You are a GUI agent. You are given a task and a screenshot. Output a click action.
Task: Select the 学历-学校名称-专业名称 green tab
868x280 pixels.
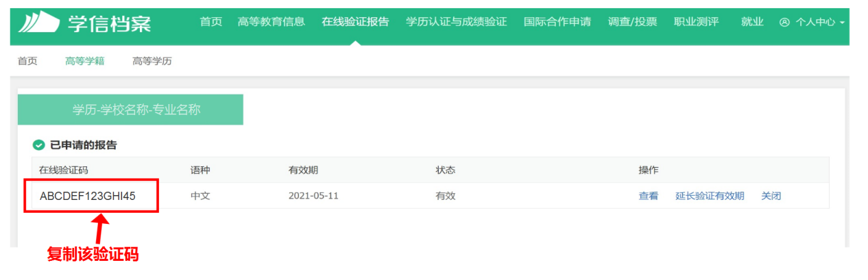130,110
